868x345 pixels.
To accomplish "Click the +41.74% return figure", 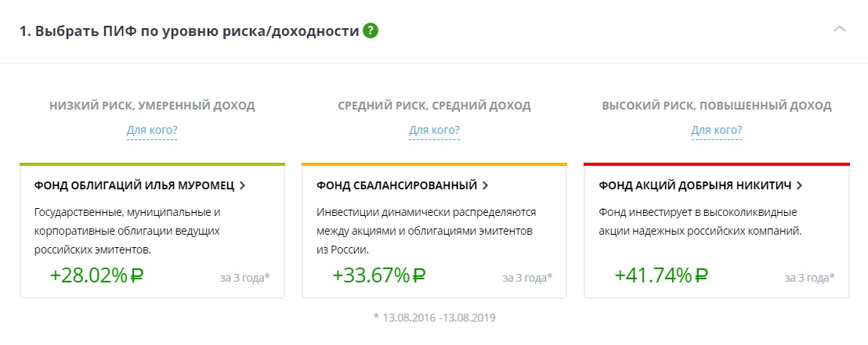I will click(x=653, y=275).
